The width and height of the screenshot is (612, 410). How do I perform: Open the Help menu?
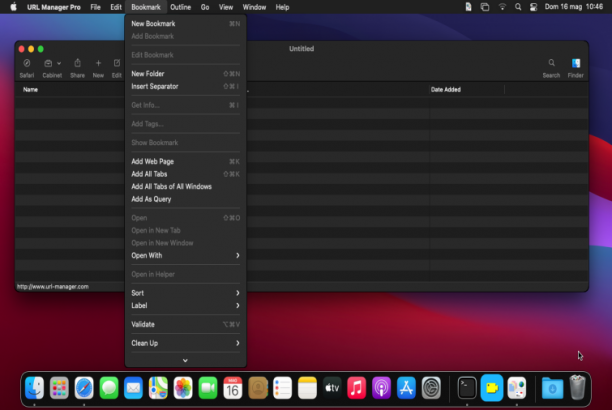coord(282,7)
